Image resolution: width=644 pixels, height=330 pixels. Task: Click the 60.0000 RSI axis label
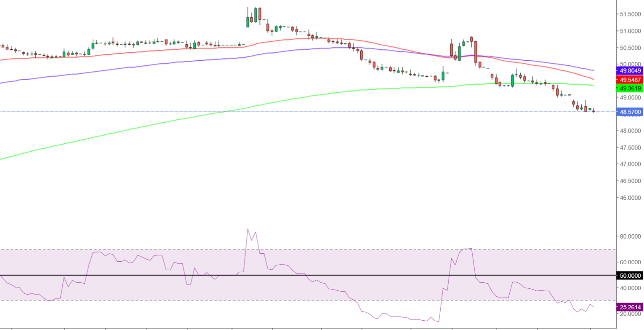[630, 262]
